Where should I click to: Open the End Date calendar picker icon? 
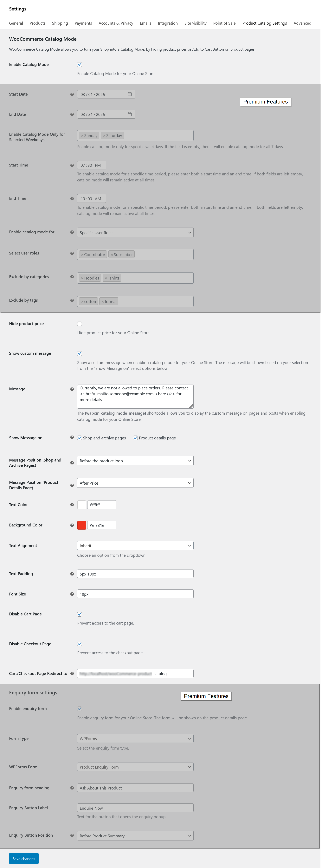tap(129, 114)
